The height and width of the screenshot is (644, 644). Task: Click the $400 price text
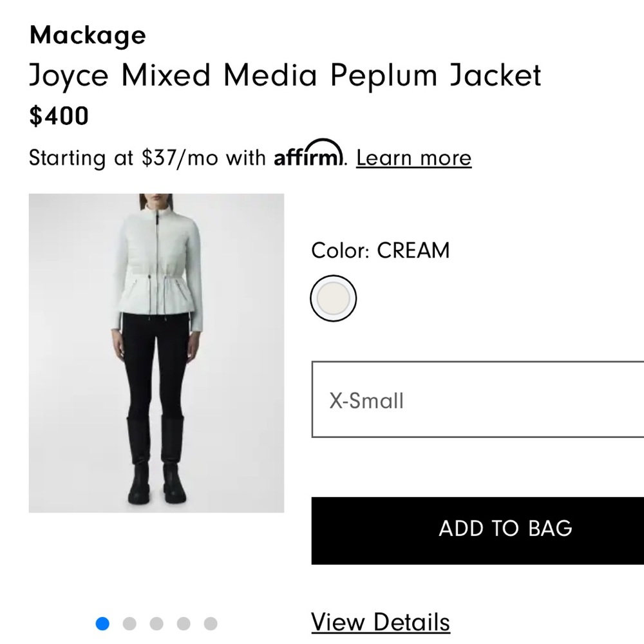click(58, 117)
